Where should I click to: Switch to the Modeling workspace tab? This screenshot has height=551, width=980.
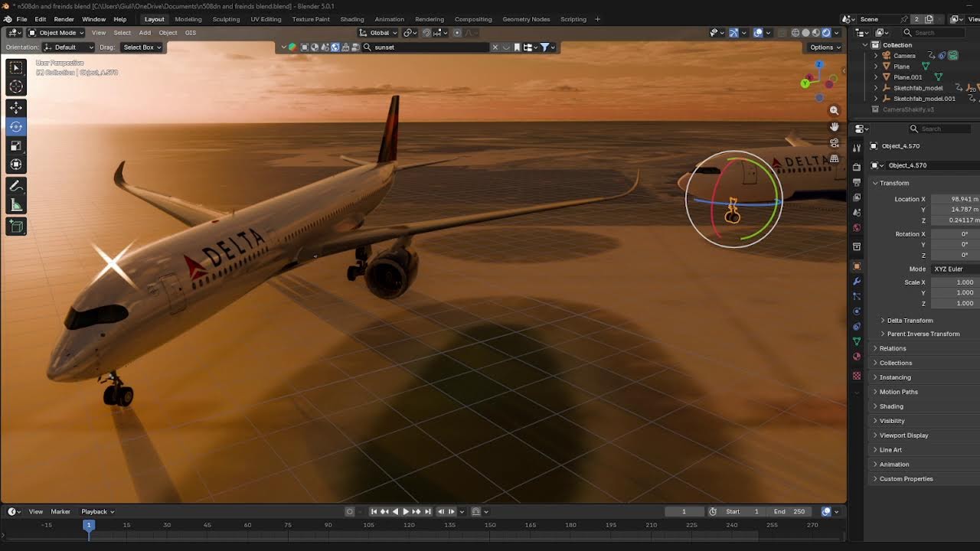(x=188, y=19)
